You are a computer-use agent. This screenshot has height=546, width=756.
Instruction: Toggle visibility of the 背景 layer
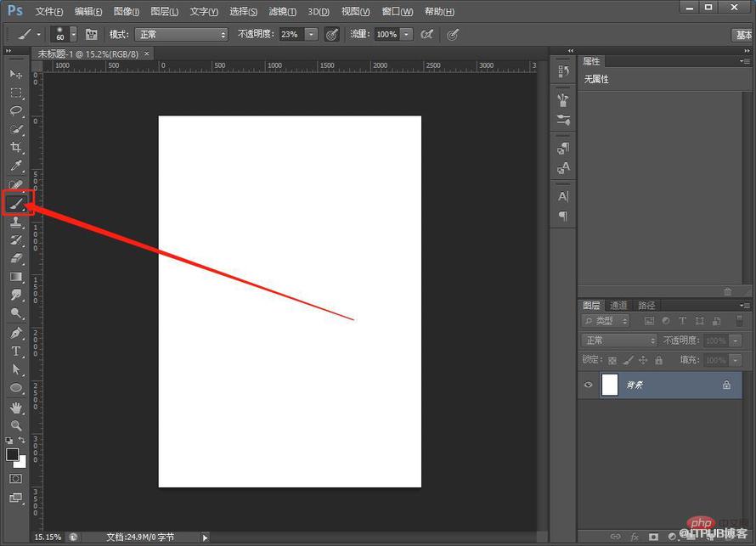pos(588,385)
